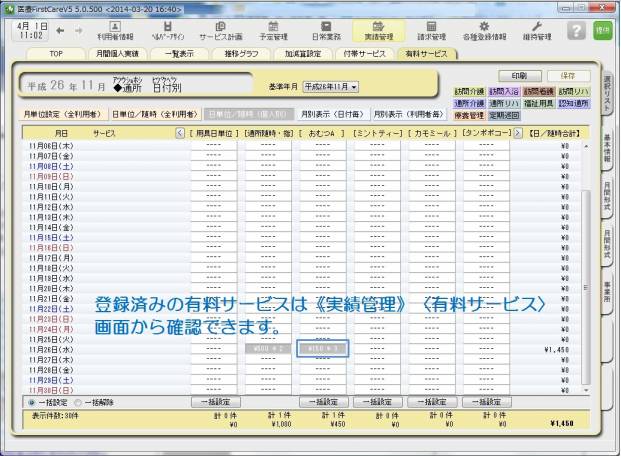Viewport: 621px width, 456px height.
Task: Open 各種登録情報 gear icon
Action: (484, 31)
